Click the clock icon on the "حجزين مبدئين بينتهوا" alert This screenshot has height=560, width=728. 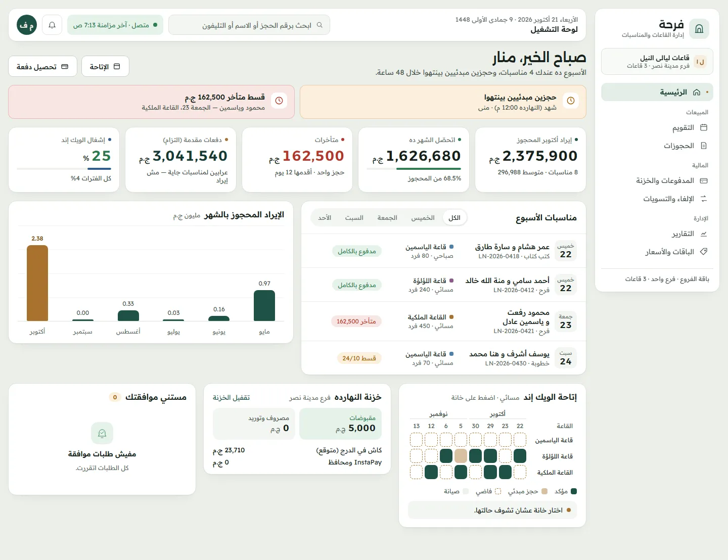point(571,101)
